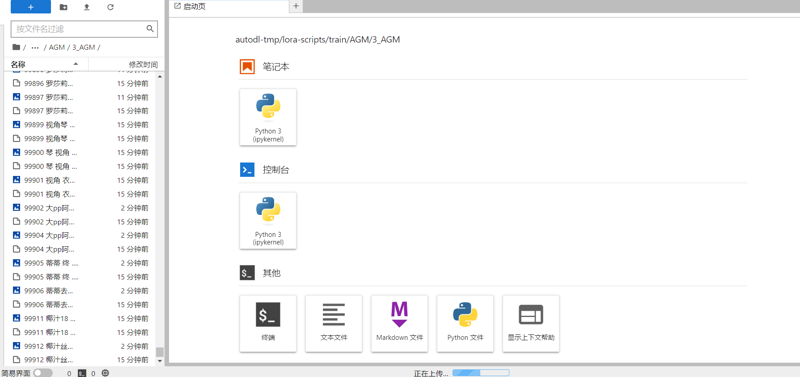Image resolution: width=800 pixels, height=377 pixels.
Task: Click document icon of 99905 蒂蒂 file
Action: tap(16, 277)
